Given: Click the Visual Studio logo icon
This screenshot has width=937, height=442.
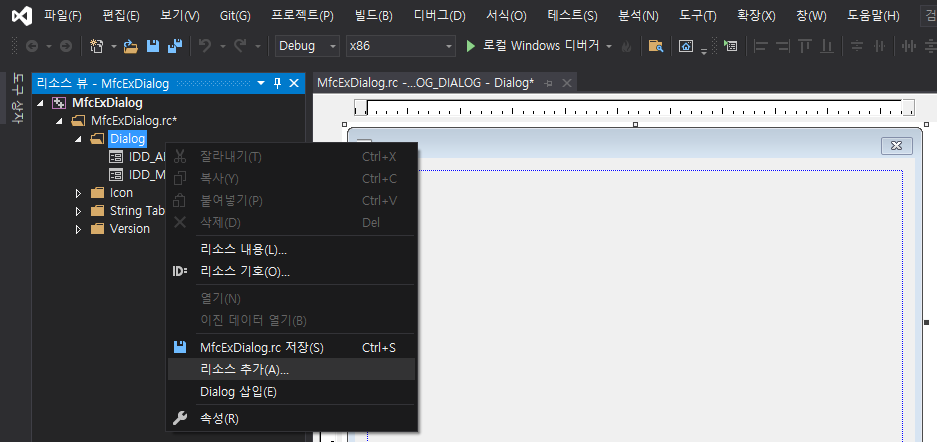Looking at the screenshot, I should [22, 16].
